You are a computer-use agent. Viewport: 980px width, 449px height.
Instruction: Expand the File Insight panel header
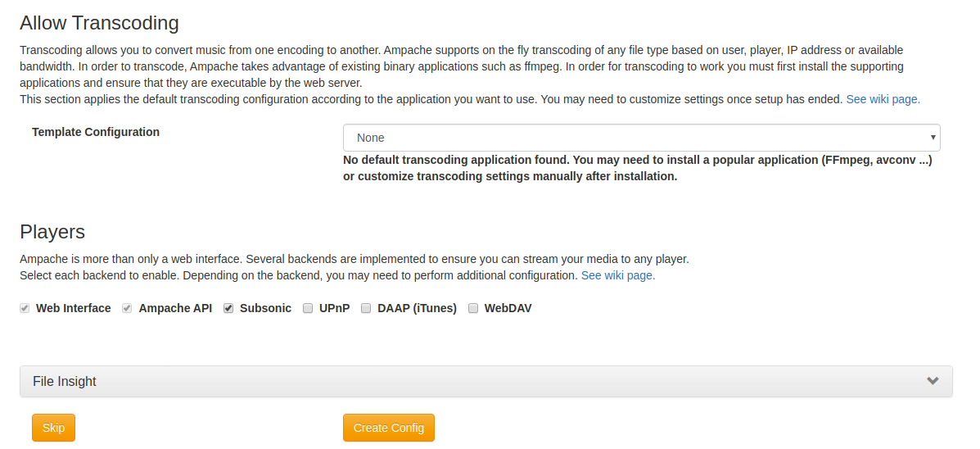click(485, 382)
